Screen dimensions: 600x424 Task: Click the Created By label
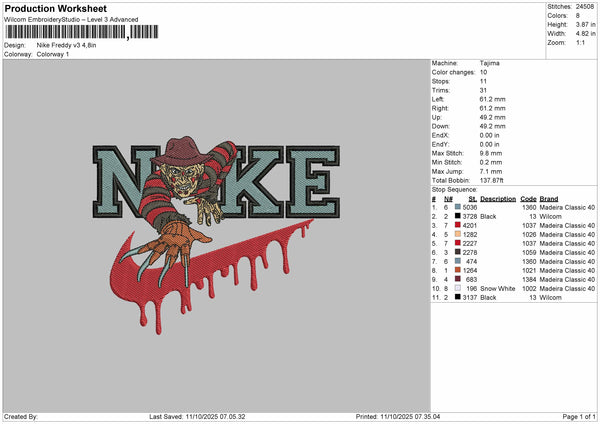pos(21,416)
